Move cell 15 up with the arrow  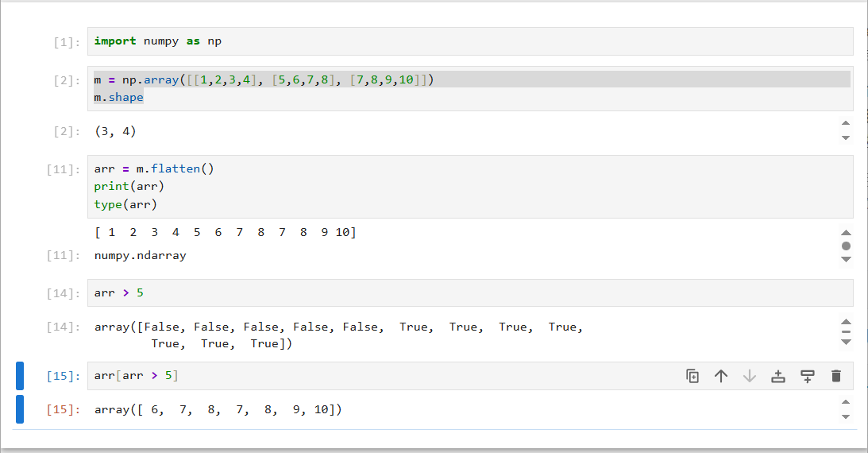(x=721, y=376)
